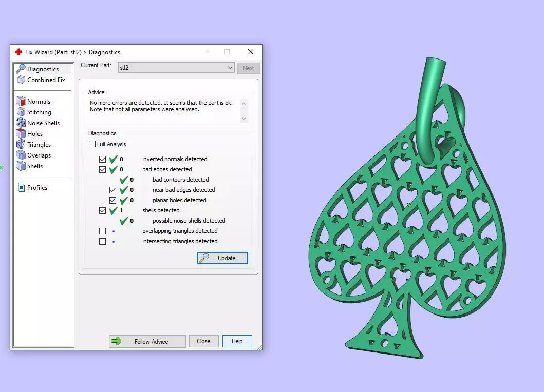
Task: Click the green check beside inverted normals
Action: pos(113,159)
